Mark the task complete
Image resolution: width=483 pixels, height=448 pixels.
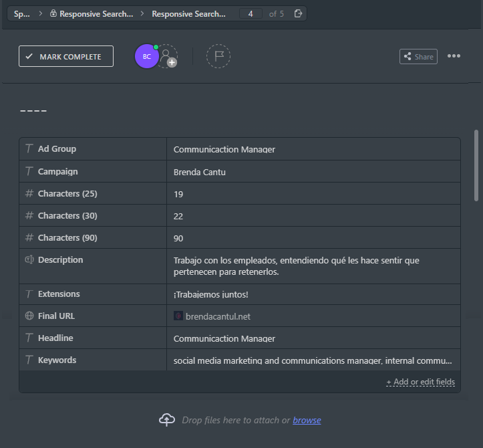(66, 56)
